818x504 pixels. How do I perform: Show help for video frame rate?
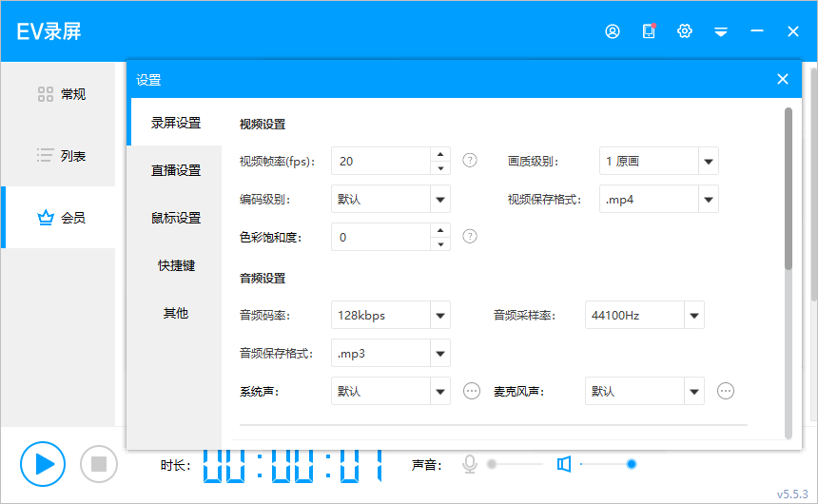[x=470, y=160]
